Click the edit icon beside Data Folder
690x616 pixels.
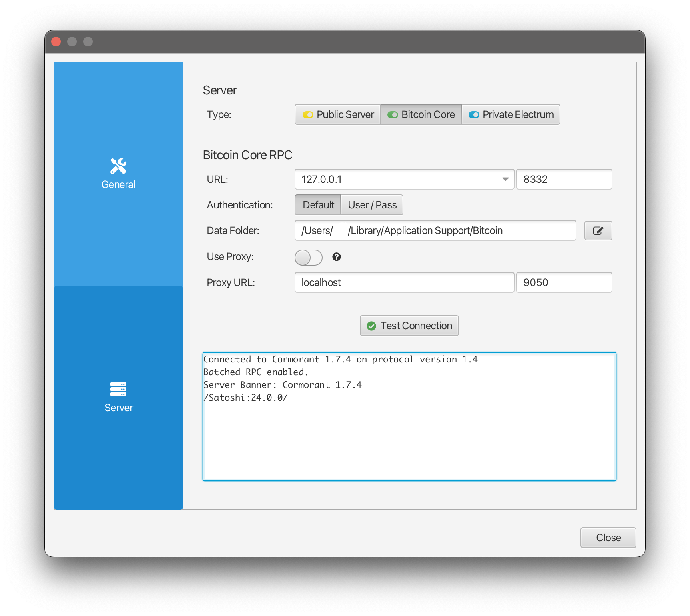click(598, 230)
